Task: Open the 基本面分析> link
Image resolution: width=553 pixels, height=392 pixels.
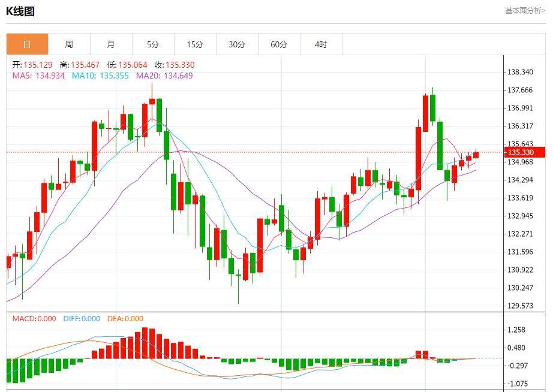Action: pos(525,11)
